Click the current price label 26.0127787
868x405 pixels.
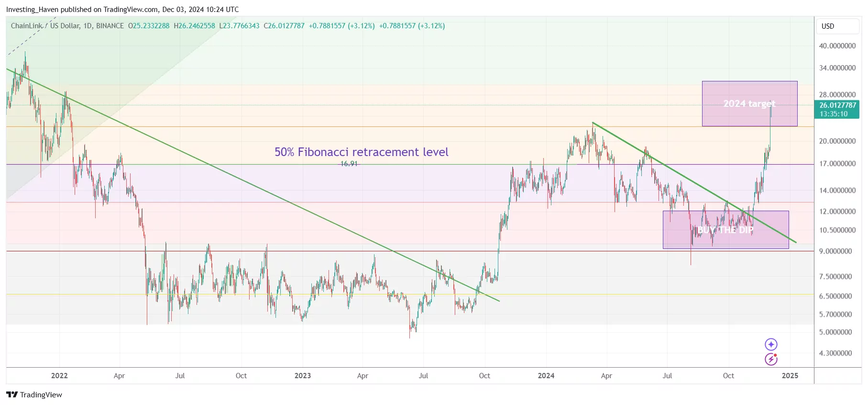837,105
